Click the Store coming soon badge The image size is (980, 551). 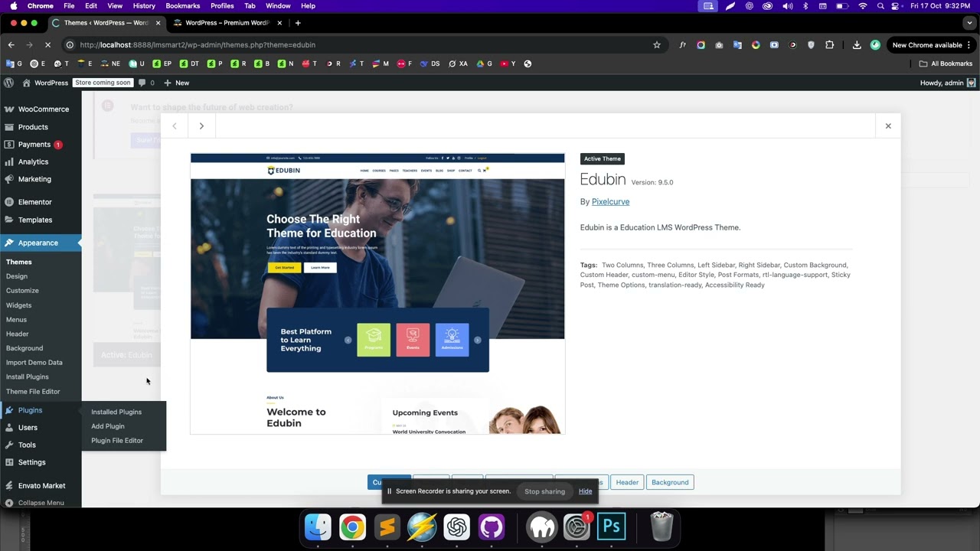tap(103, 83)
